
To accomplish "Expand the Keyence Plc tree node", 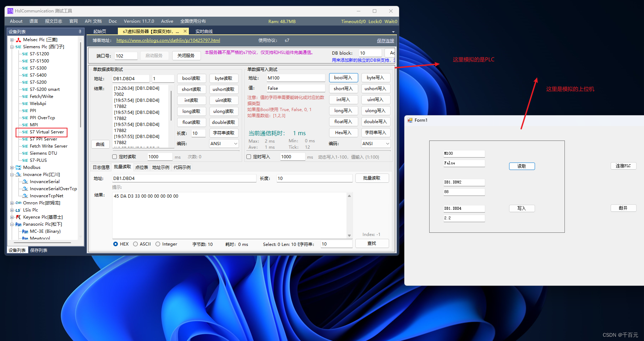I will coord(12,217).
